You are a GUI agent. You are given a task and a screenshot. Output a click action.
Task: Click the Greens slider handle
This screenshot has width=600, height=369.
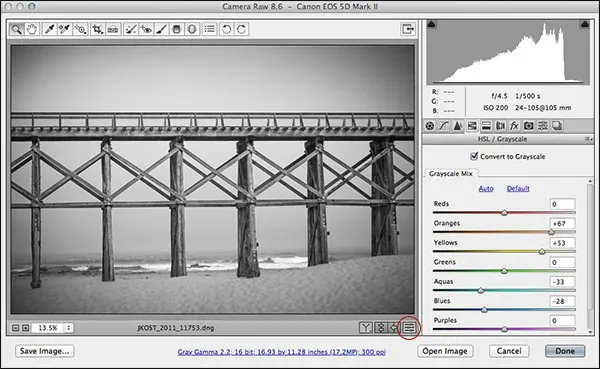[x=504, y=271]
